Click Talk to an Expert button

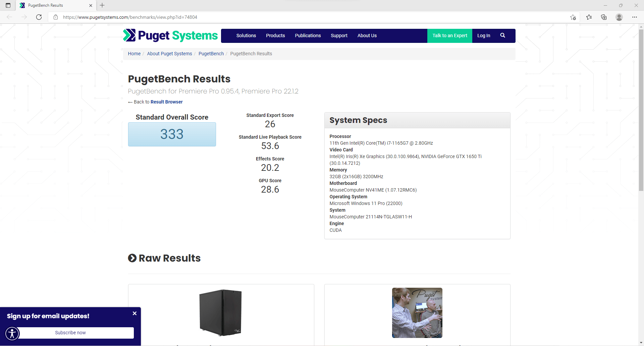[x=450, y=36]
